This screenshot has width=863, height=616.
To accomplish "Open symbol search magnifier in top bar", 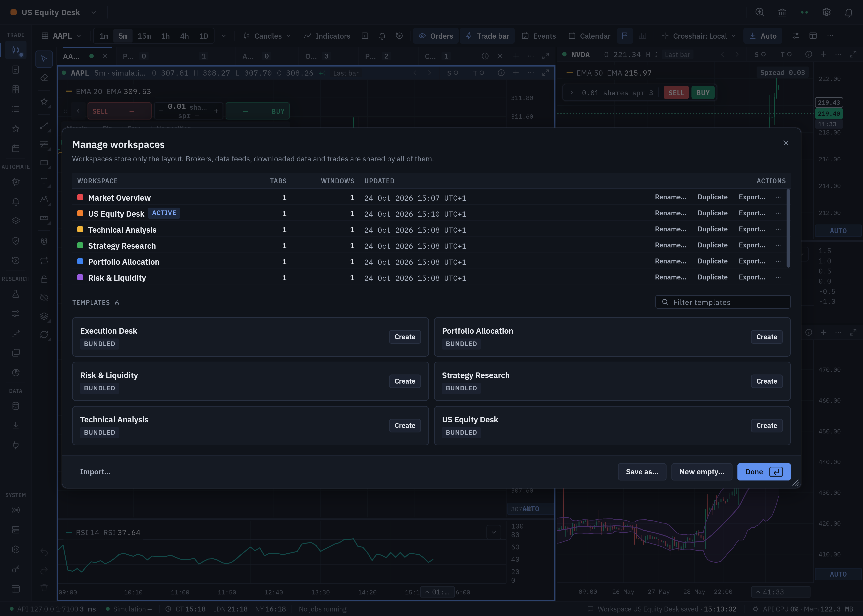I will [760, 12].
